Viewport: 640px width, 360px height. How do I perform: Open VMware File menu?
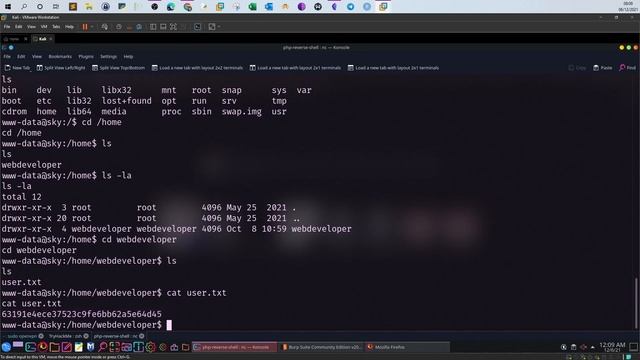tap(7, 27)
